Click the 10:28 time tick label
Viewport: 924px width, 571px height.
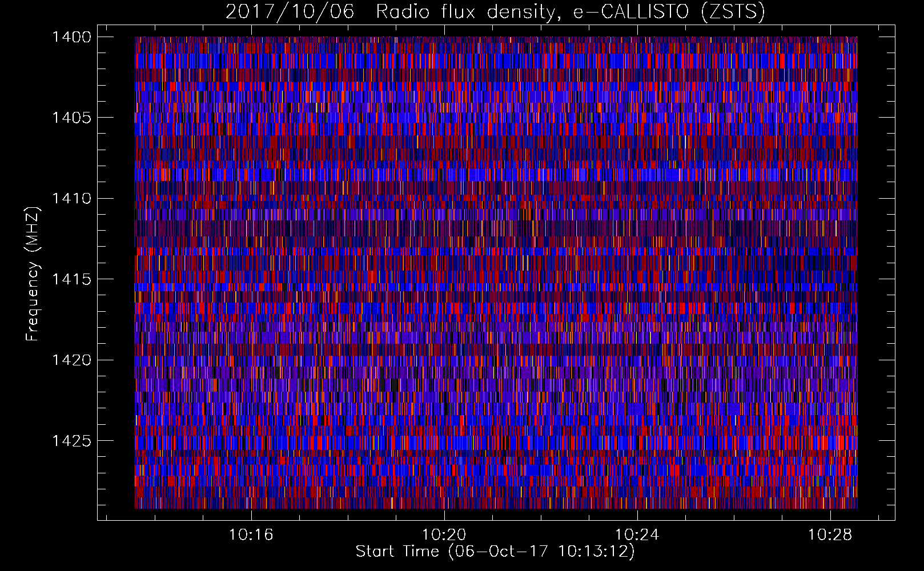click(830, 535)
